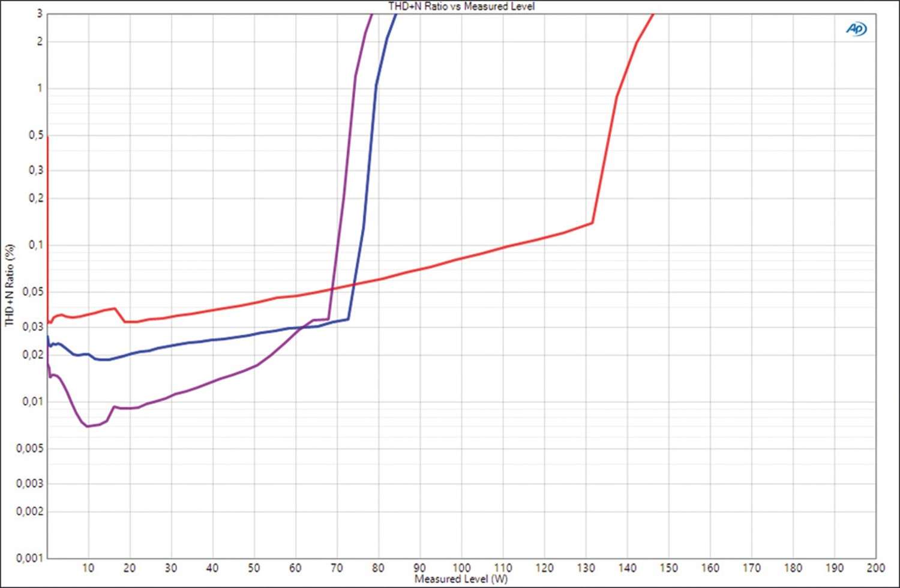Image resolution: width=900 pixels, height=588 pixels.
Task: Click the x-axis value 190
Action: [x=834, y=568]
